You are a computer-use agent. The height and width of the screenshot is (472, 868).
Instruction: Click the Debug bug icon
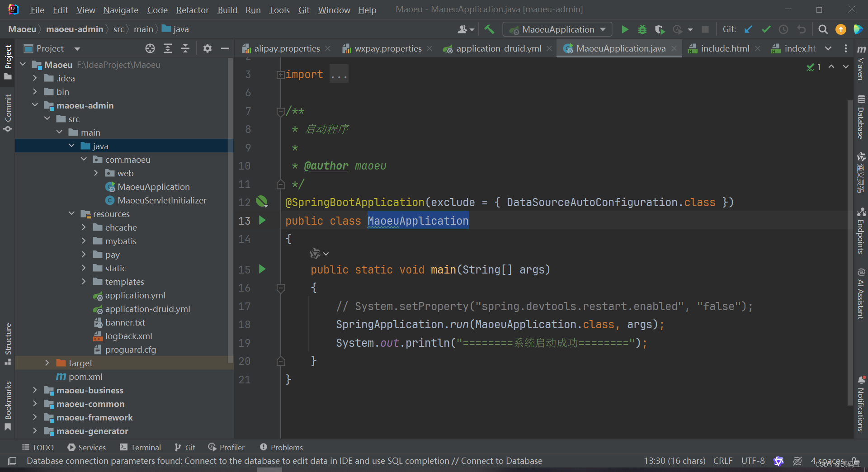click(x=642, y=29)
